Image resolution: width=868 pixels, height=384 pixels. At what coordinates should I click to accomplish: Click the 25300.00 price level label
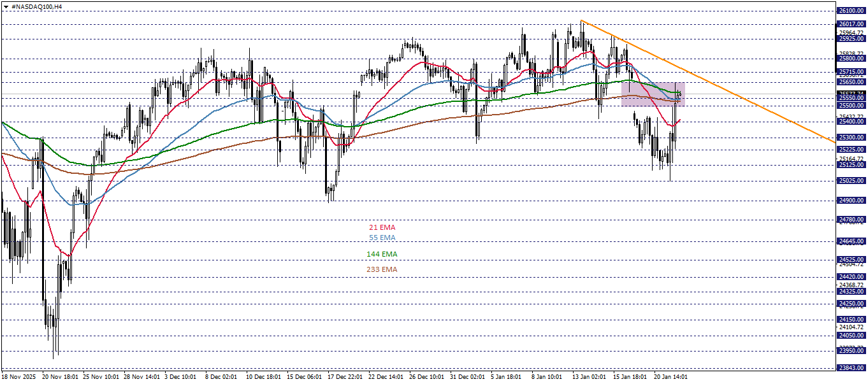pos(851,137)
